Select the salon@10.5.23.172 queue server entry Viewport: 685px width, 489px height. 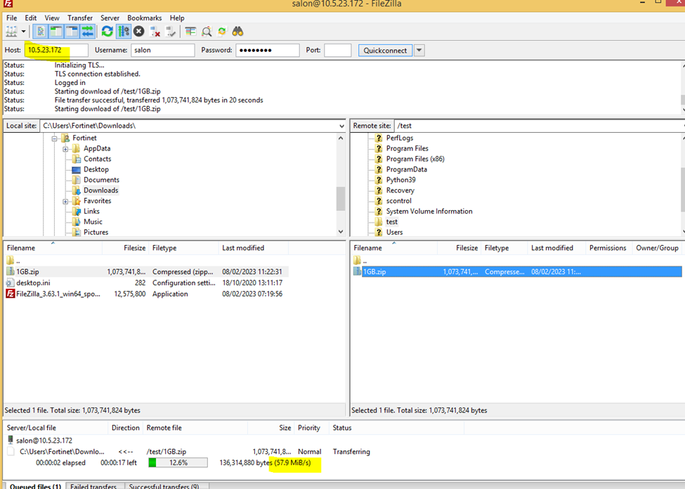pyautogui.click(x=44, y=440)
